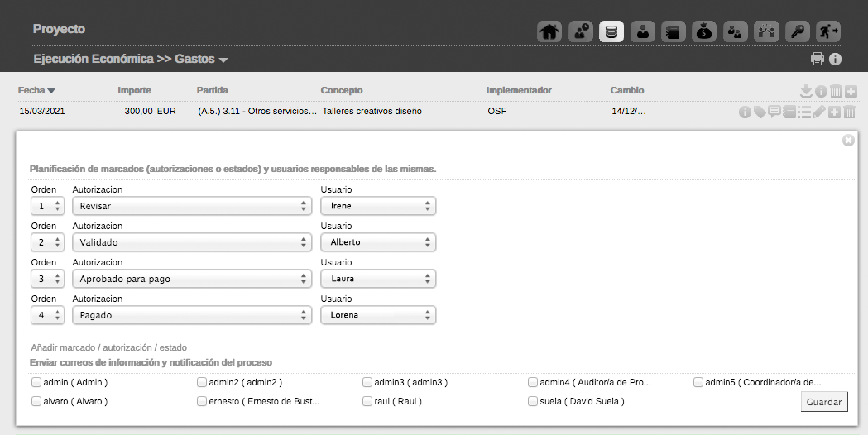Click the key icon in top toolbar
This screenshot has height=435, width=868.
(797, 31)
